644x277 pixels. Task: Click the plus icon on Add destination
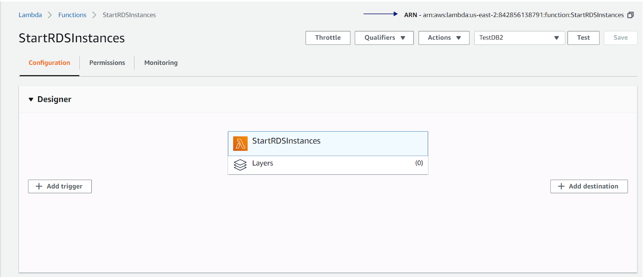tap(561, 186)
